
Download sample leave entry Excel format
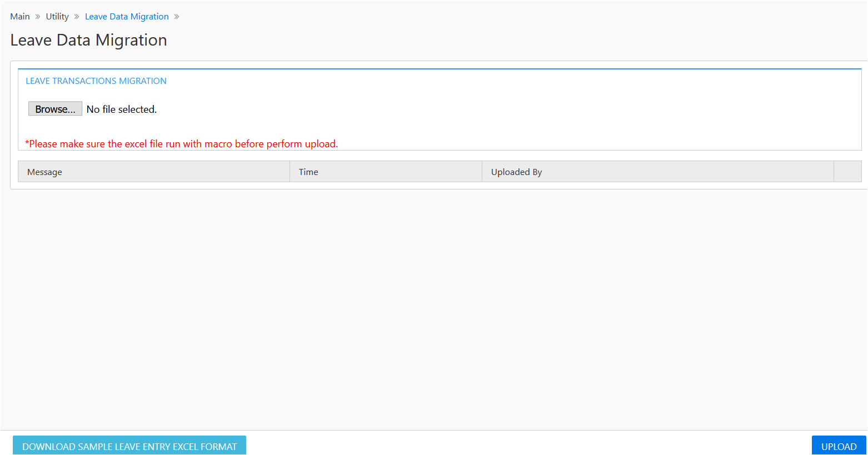click(129, 446)
